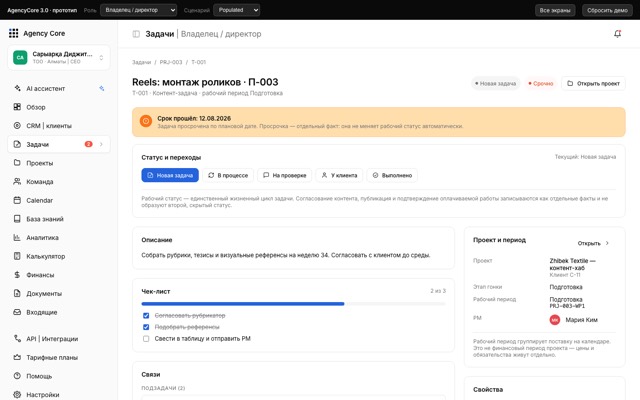
Task: Click the API | Интеграции icon
Action: point(17,338)
